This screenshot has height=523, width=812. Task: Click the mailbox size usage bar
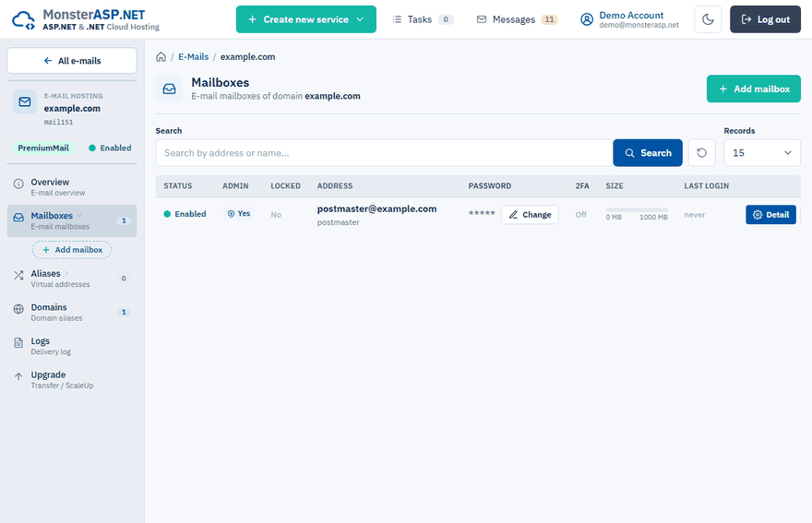pos(637,209)
